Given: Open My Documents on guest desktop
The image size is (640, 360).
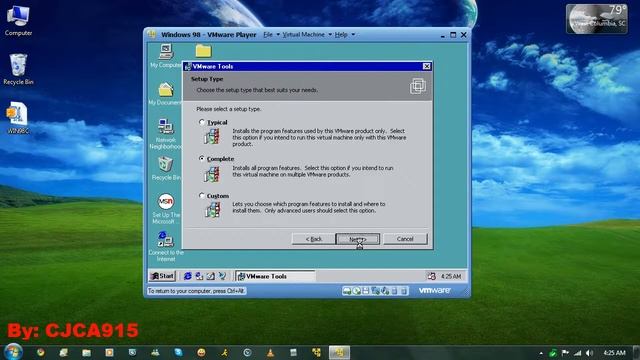Looking at the screenshot, I should click(166, 94).
